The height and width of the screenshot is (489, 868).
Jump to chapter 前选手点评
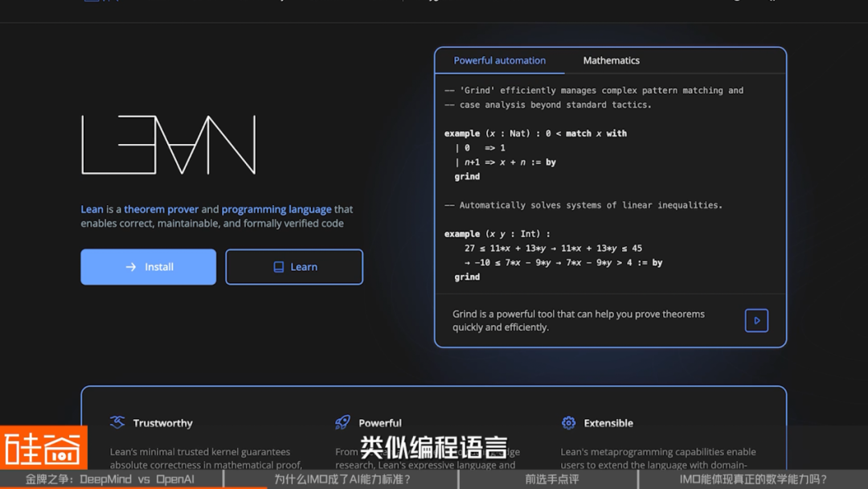(551, 479)
